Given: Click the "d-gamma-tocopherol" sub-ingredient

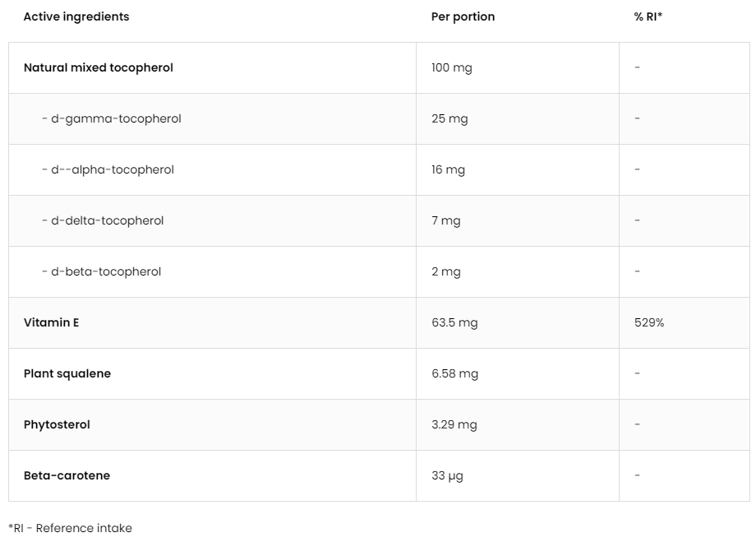Looking at the screenshot, I should point(112,118).
